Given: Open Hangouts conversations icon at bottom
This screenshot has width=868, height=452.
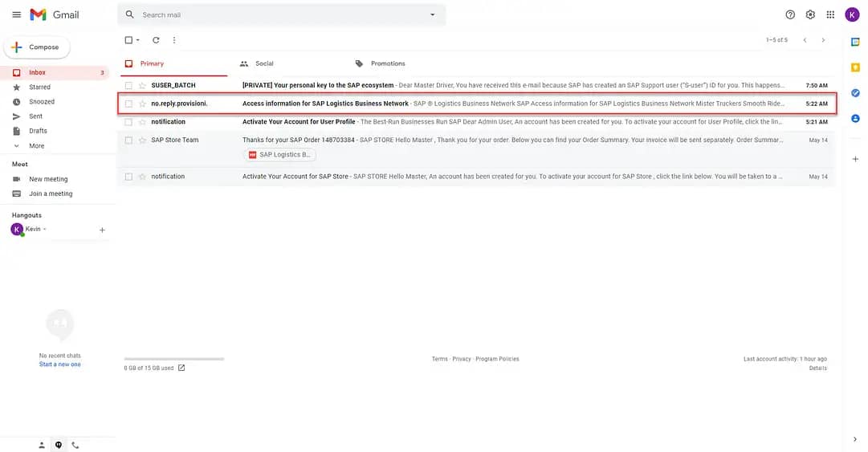Looking at the screenshot, I should (58, 445).
